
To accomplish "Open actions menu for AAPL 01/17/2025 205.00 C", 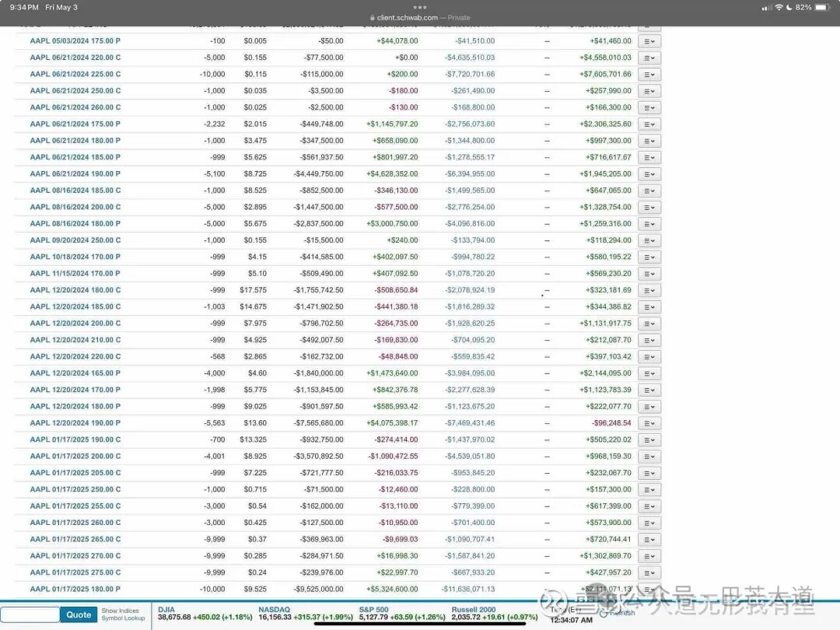I will point(649,473).
